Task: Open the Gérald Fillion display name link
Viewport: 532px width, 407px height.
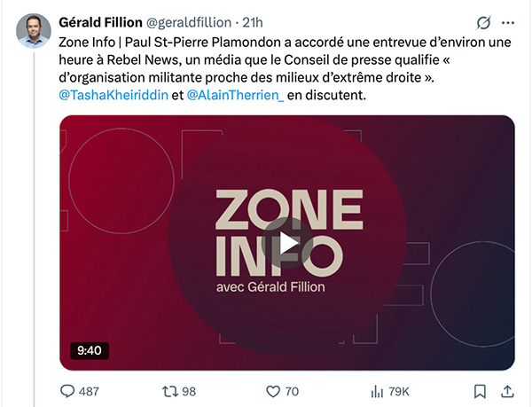Action: [x=99, y=22]
